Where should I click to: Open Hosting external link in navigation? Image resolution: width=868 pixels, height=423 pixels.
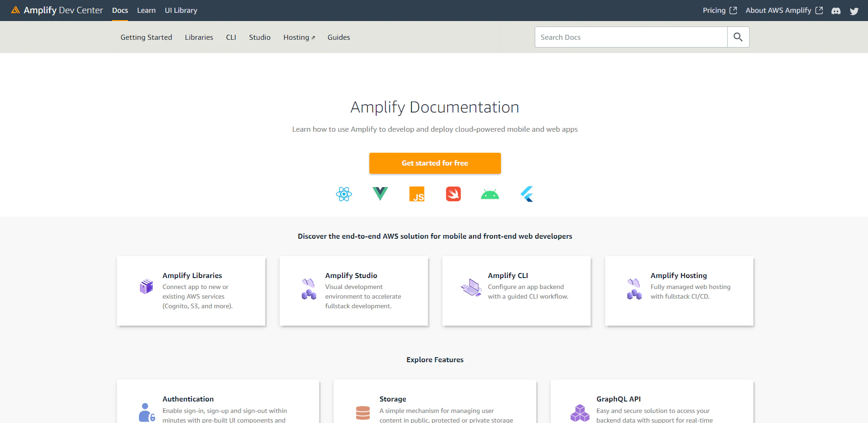[x=299, y=37]
